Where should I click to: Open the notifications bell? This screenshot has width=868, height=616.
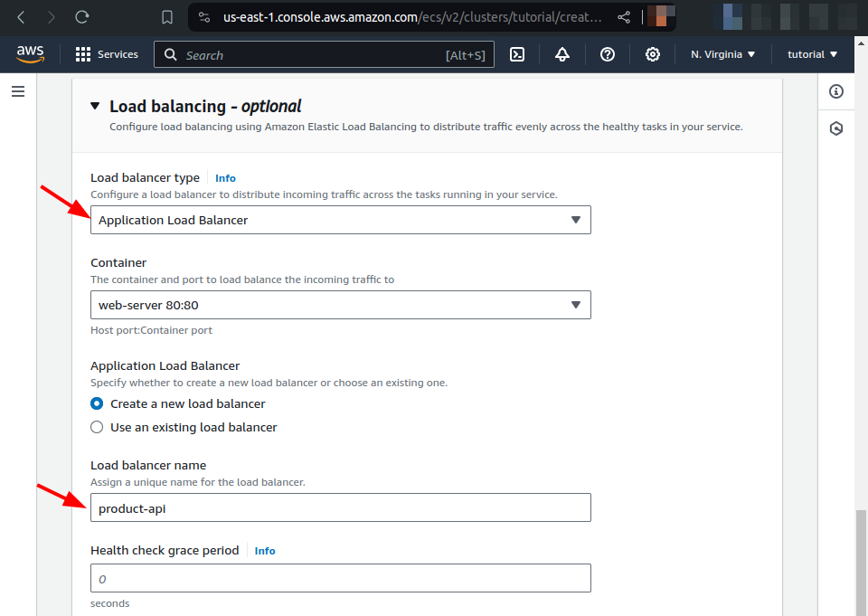pos(562,54)
